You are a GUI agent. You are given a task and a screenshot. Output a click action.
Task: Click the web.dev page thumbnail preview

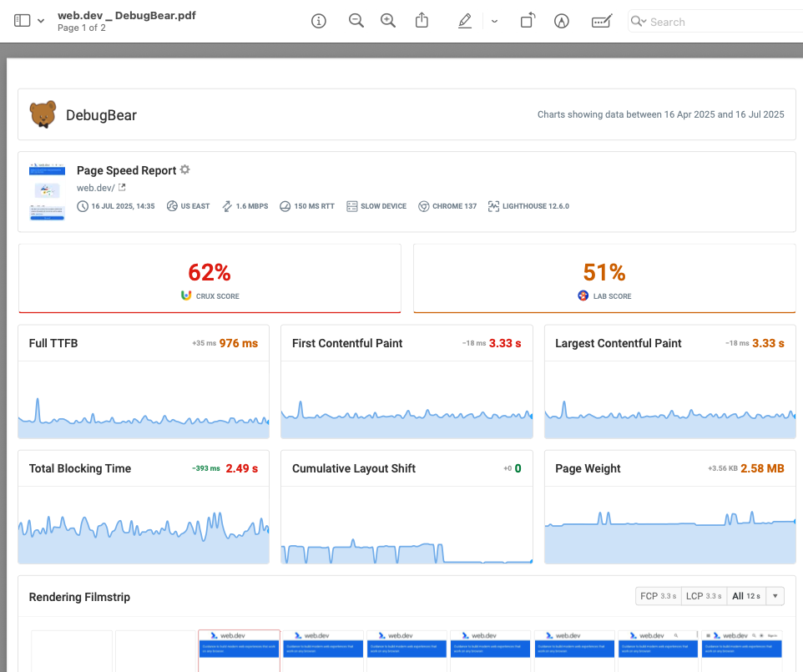pos(47,191)
